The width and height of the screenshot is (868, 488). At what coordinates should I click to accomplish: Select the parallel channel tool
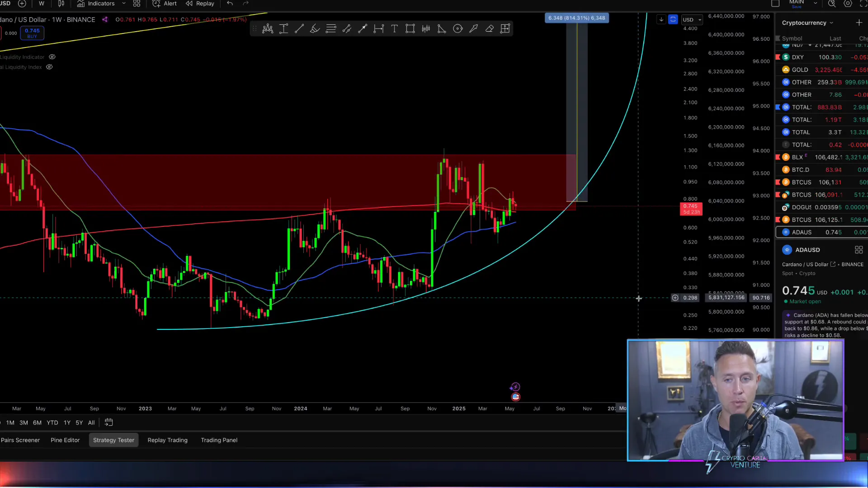[347, 29]
